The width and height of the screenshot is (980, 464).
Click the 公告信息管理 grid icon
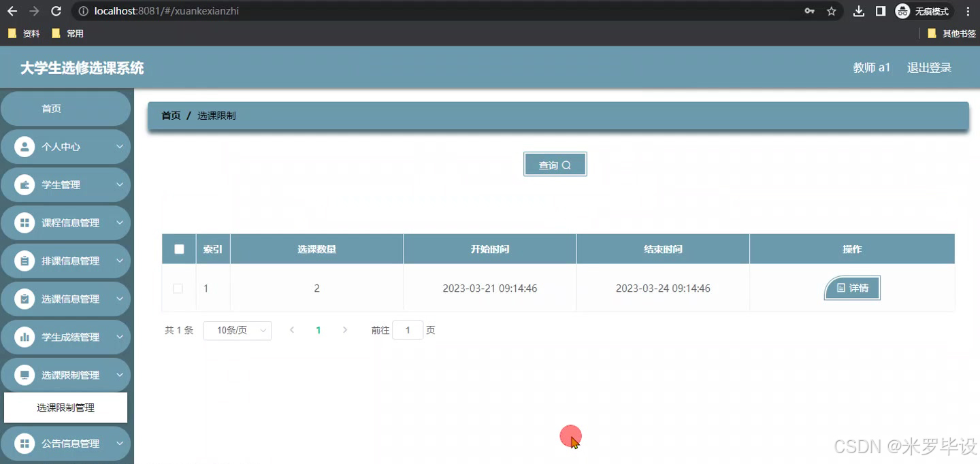click(24, 444)
